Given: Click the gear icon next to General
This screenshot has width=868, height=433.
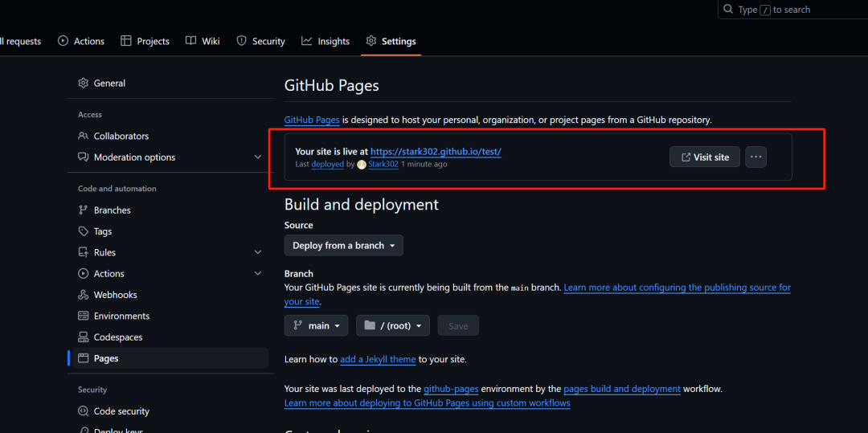Looking at the screenshot, I should [x=83, y=83].
